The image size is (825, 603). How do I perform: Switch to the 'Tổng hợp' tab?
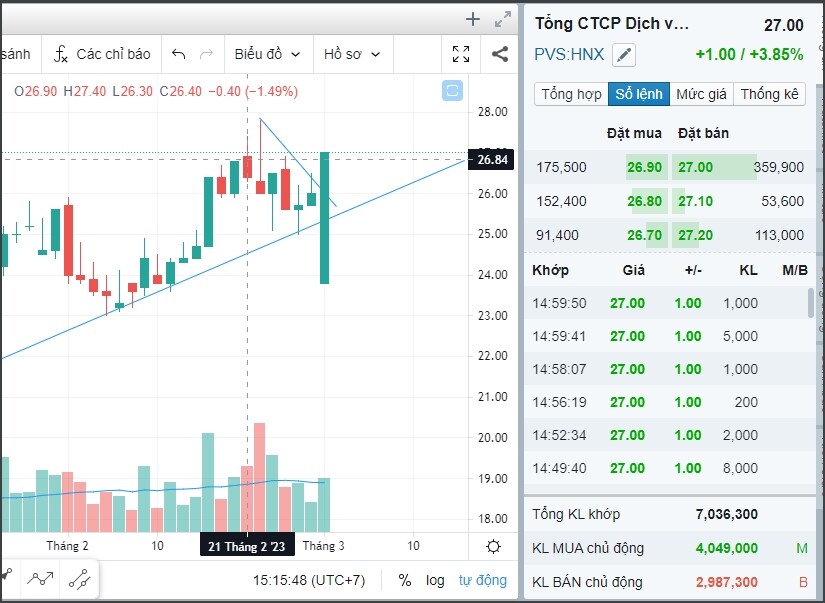click(x=571, y=94)
